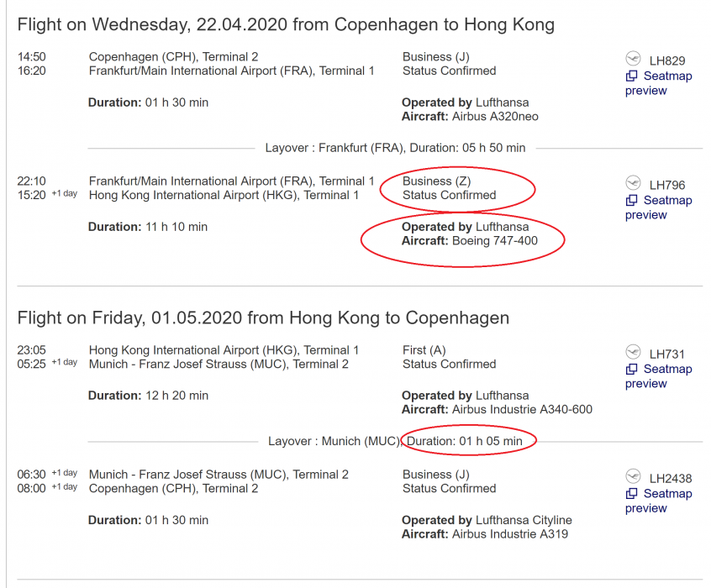Click the Munich layover duration 01 h 05 min

(465, 441)
